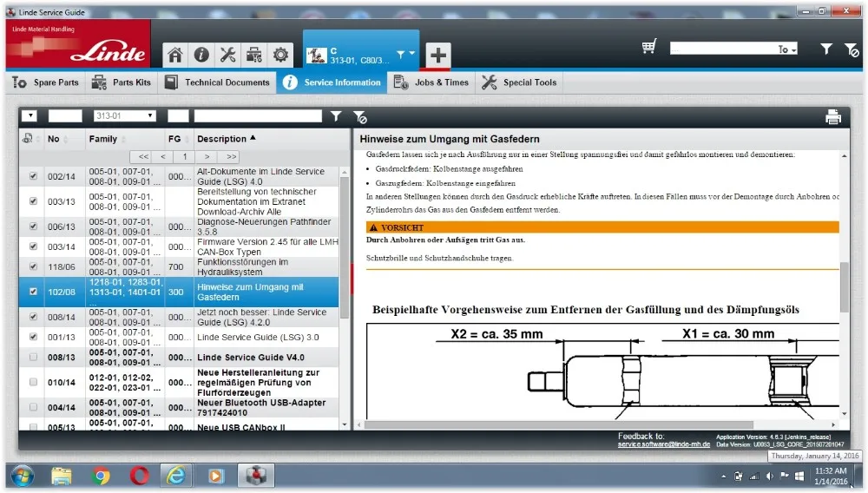Go to last page with >>

[x=232, y=156]
